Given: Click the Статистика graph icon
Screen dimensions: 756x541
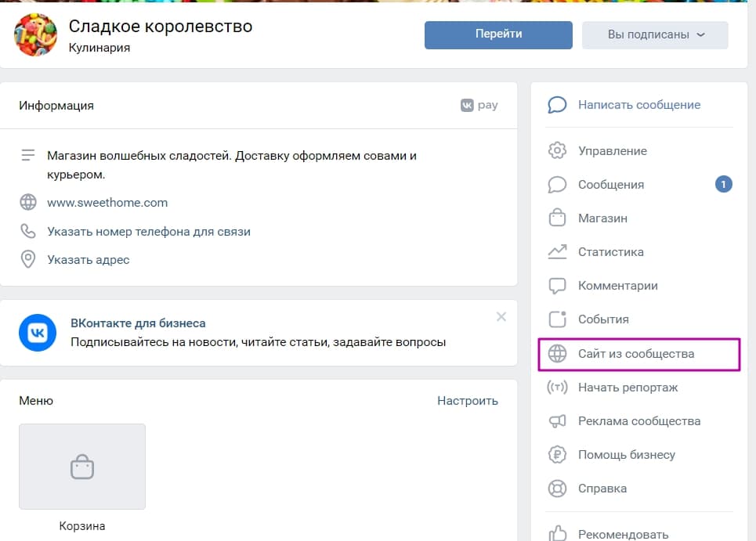Looking at the screenshot, I should [557, 251].
